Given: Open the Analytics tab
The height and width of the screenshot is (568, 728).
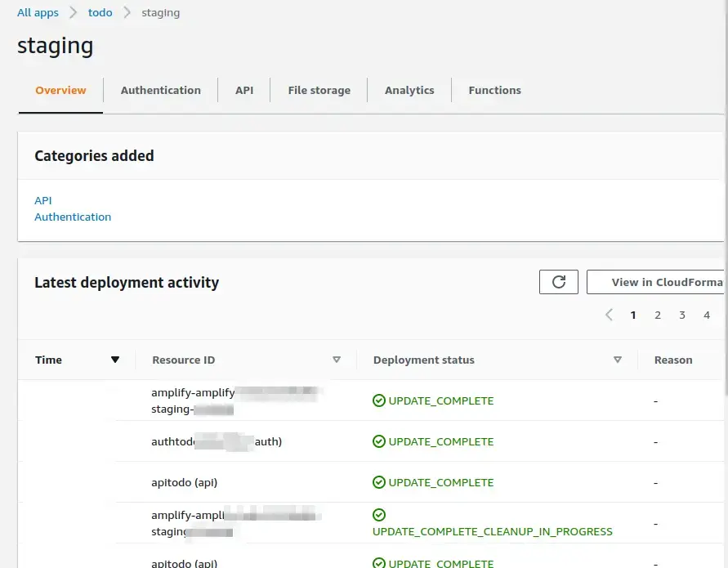Looking at the screenshot, I should point(409,90).
